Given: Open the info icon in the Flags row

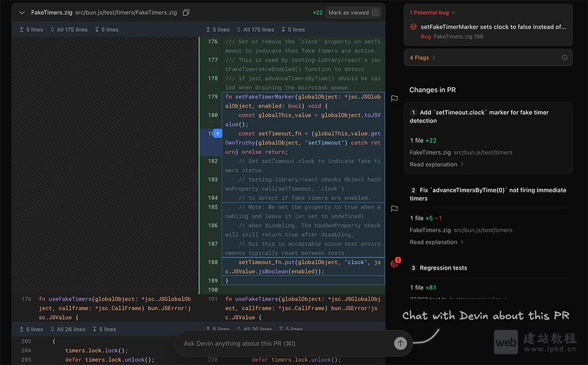Looking at the screenshot, I should point(564,58).
